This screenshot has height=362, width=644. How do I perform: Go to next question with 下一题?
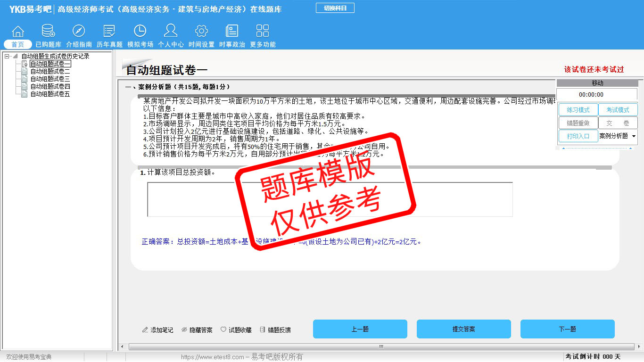[x=567, y=329]
